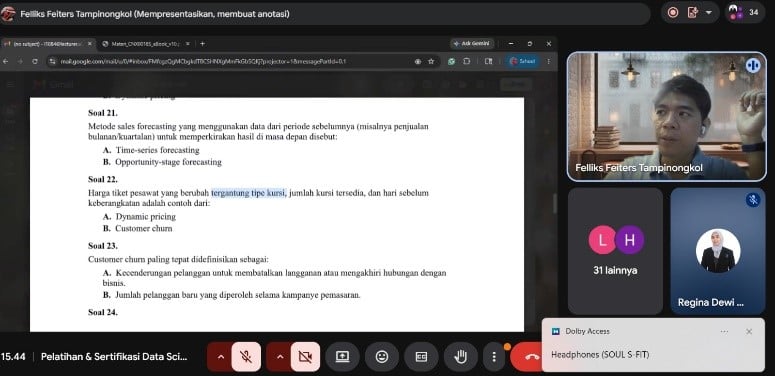
Task: Select answer 'A. Dynamic pricing' under Soal 22
Action: coord(139,216)
